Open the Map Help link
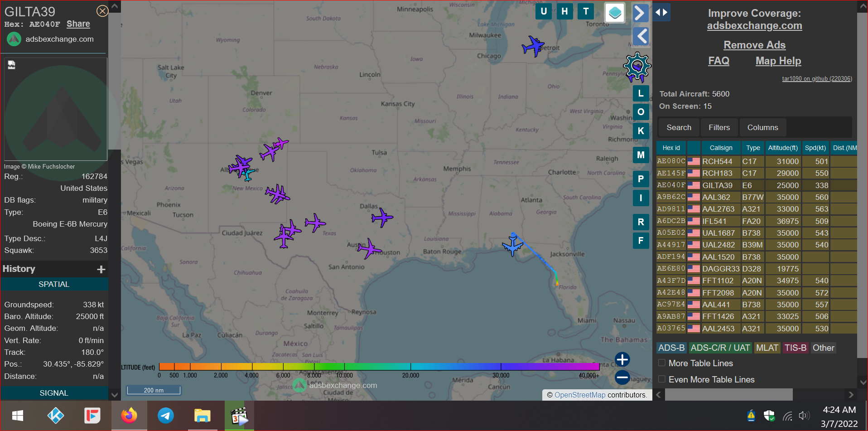 pos(778,61)
